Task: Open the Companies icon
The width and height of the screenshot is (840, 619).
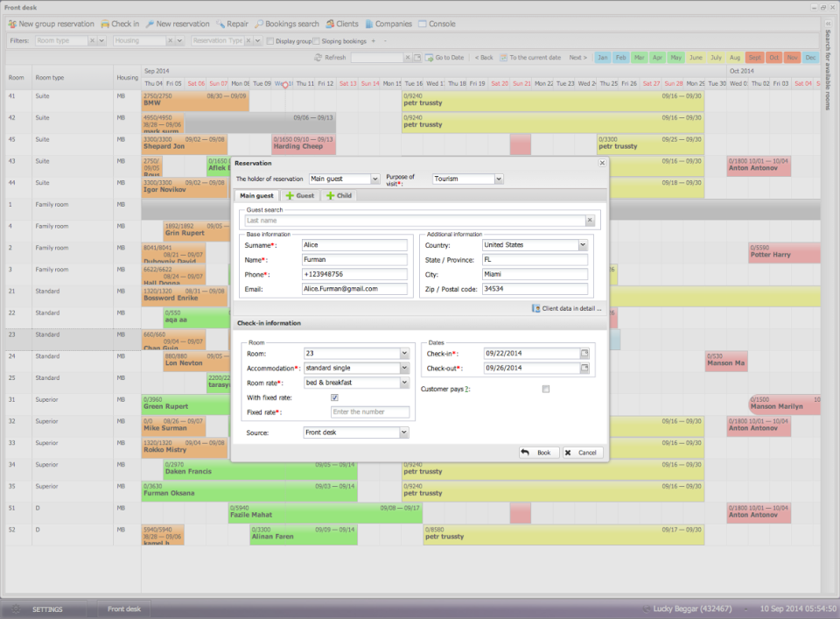Action: (369, 25)
